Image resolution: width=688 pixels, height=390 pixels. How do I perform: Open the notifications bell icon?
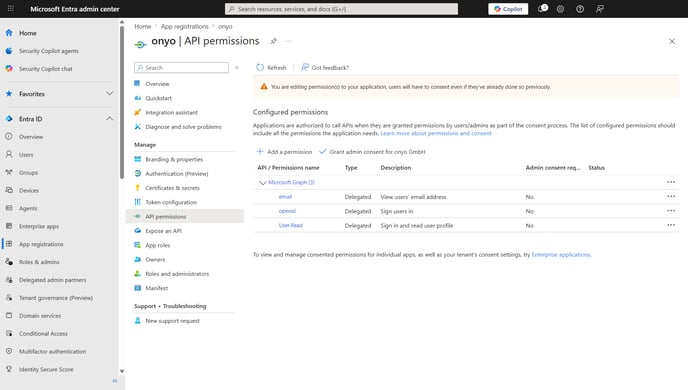point(542,8)
